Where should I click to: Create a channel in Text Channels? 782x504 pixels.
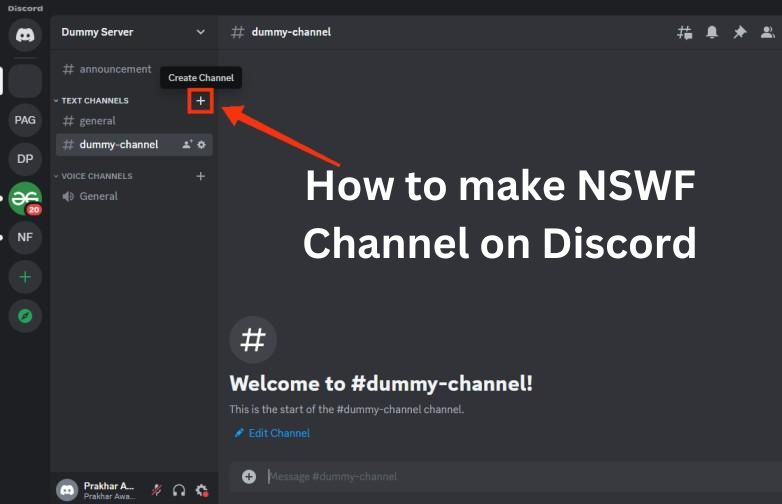pyautogui.click(x=200, y=101)
